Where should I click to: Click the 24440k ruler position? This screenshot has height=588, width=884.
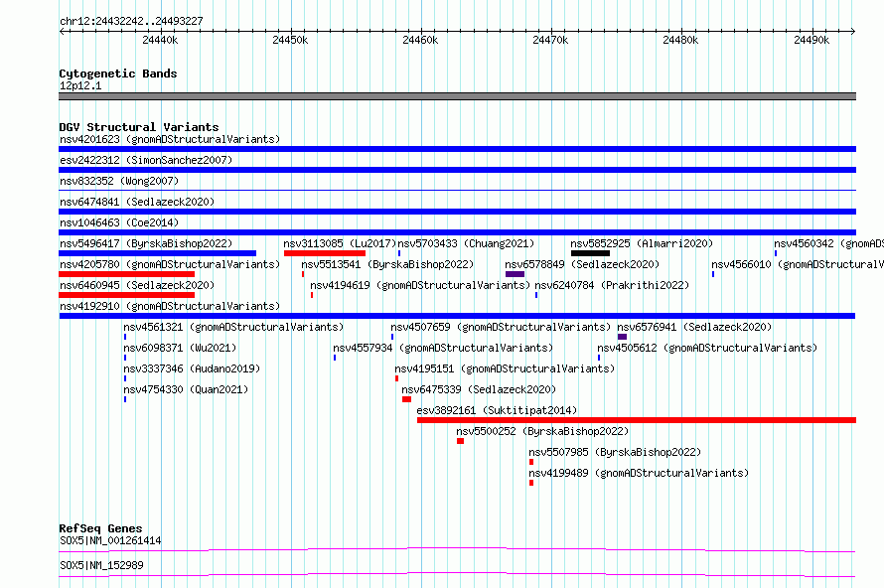point(160,40)
